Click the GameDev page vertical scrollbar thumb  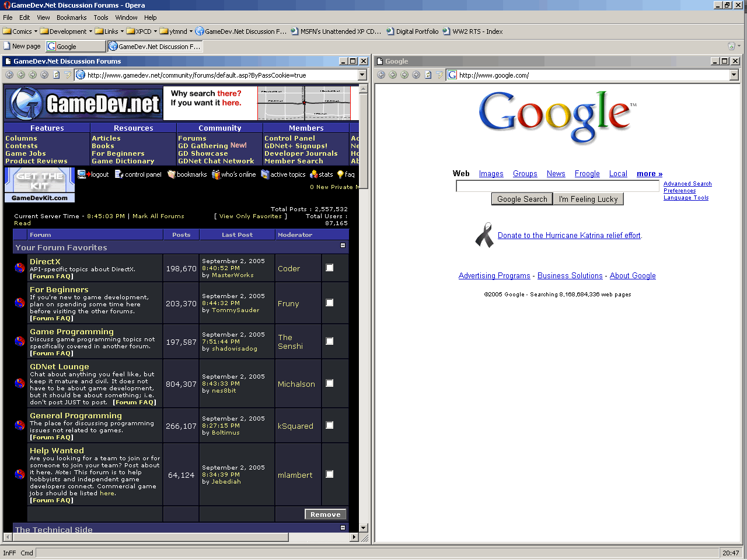(364, 142)
